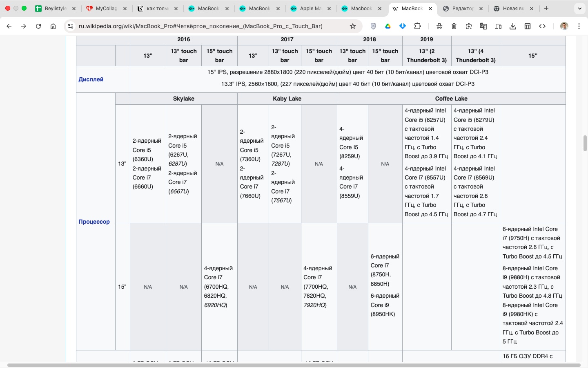Click the horizontal scrollbar at bottom
Image resolution: width=588 pixels, height=368 pixels.
(x=294, y=365)
